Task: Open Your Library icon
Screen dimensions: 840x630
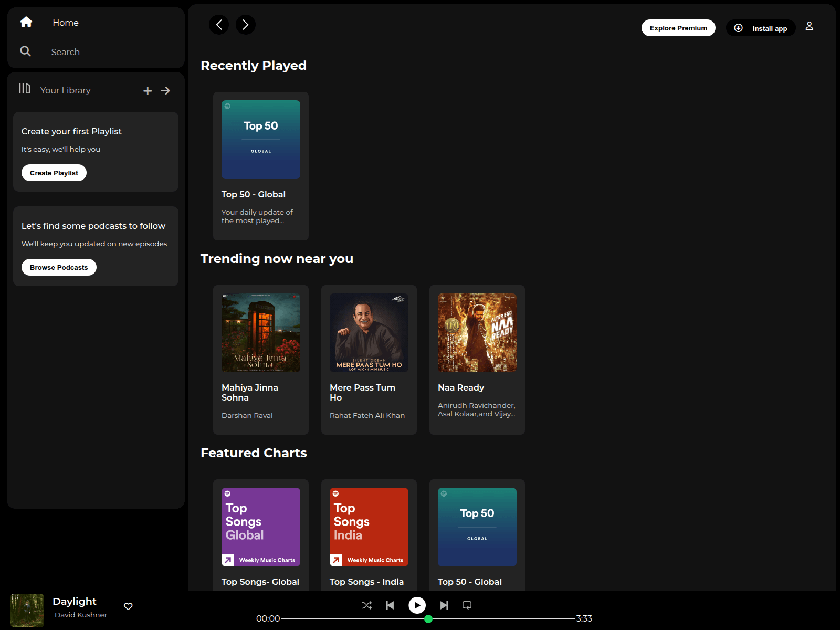Action: pyautogui.click(x=25, y=88)
